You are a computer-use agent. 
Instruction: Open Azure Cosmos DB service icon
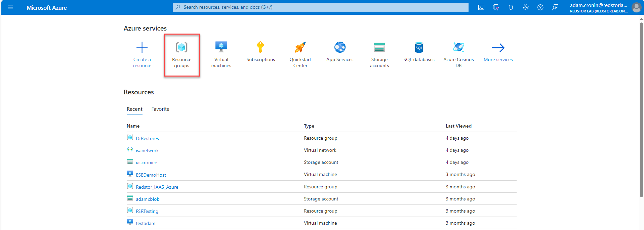[x=458, y=47]
